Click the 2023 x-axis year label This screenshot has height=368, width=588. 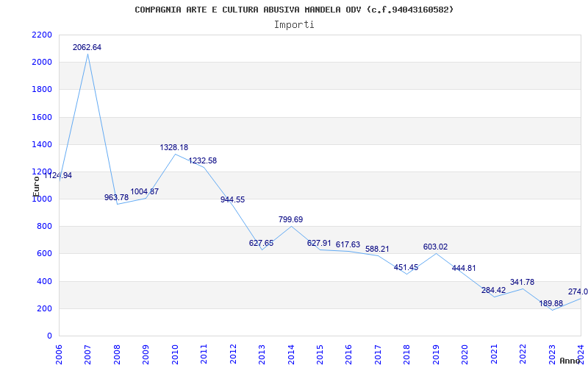552,354
